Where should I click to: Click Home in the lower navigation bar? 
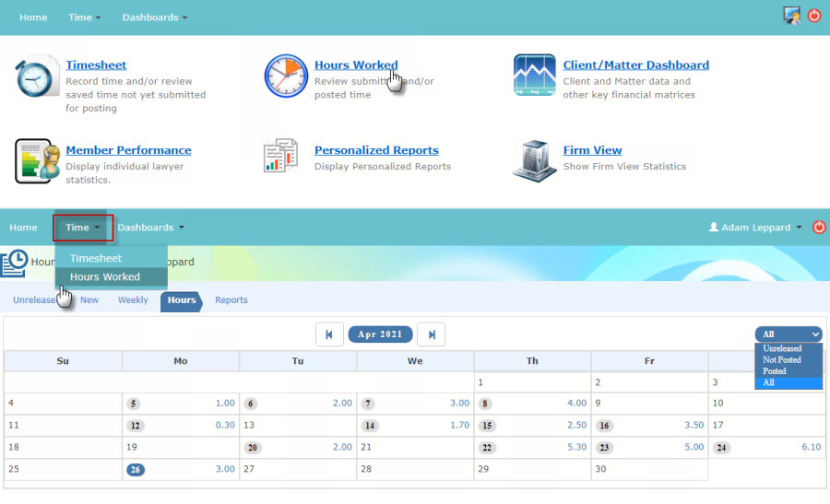click(23, 228)
